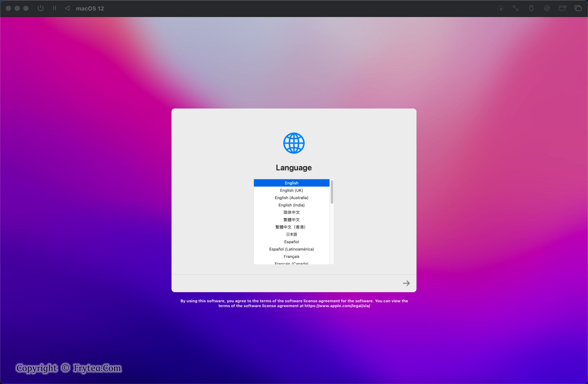Click the minimize window button
Image resolution: width=588 pixels, height=384 pixels.
tap(17, 8)
